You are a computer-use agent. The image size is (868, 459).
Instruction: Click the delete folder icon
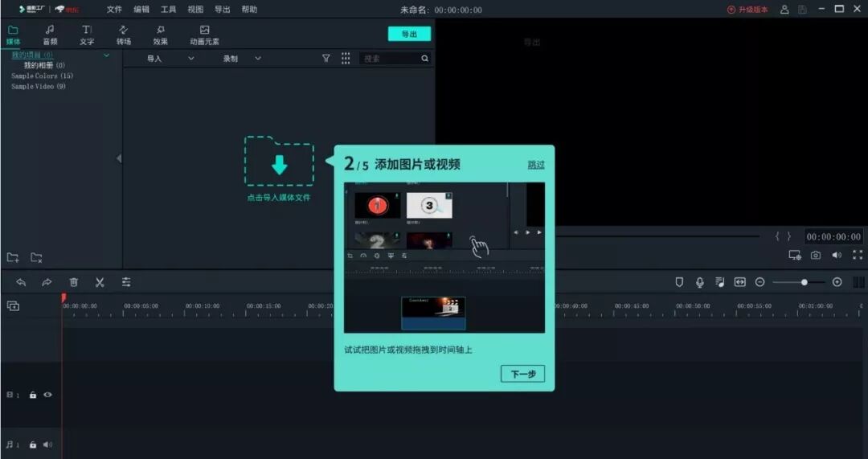(x=36, y=257)
